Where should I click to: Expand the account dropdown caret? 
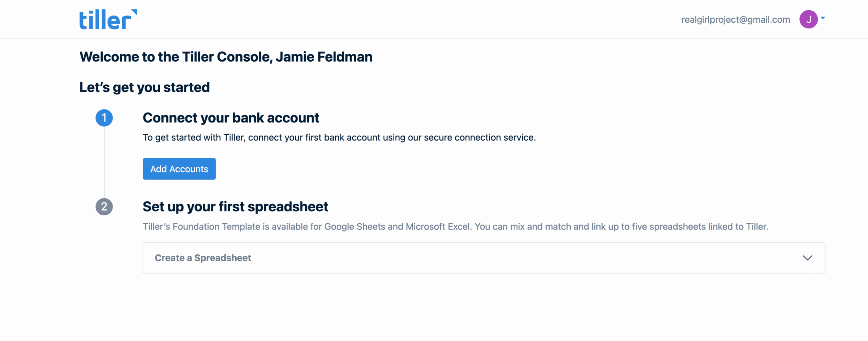click(823, 18)
